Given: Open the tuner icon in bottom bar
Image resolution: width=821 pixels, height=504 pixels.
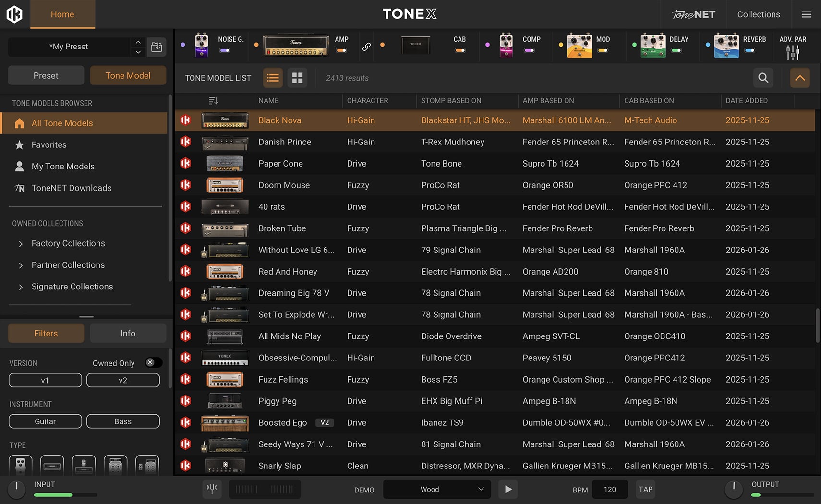Looking at the screenshot, I should tap(212, 489).
